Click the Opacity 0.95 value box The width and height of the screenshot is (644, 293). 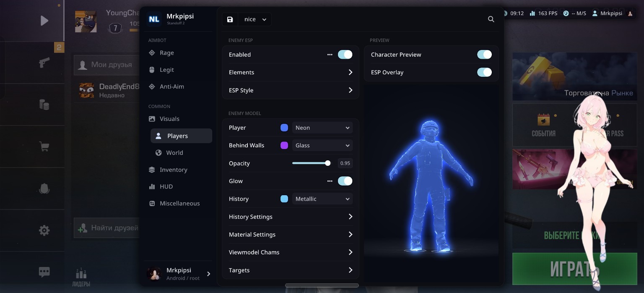(x=345, y=163)
